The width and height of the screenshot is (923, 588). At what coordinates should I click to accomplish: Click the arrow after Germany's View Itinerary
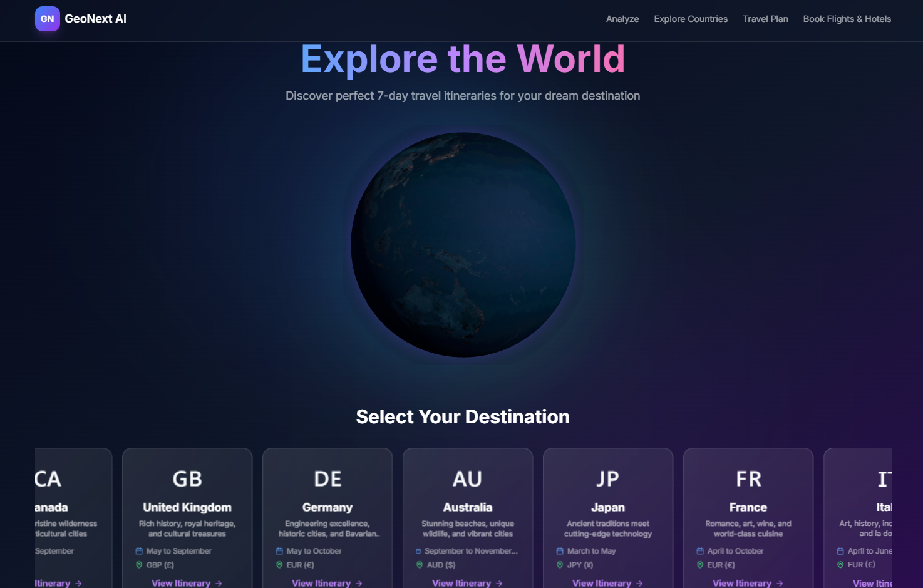tap(359, 583)
